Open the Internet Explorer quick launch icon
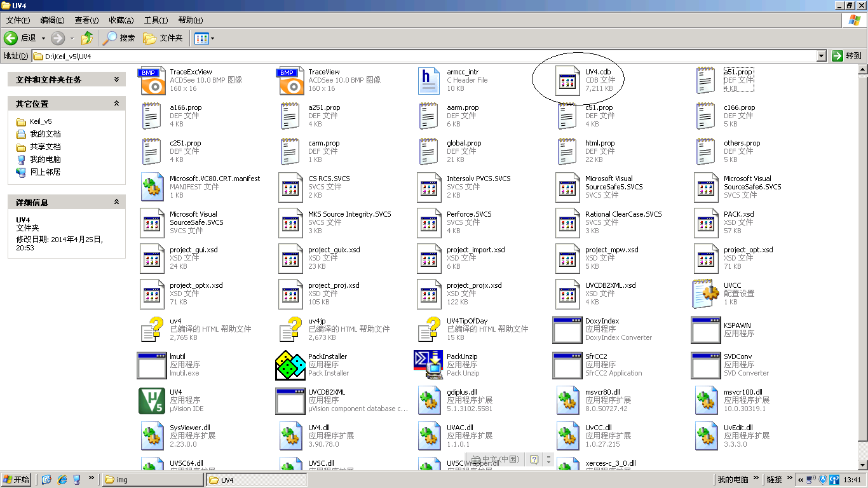The image size is (868, 488). (x=62, y=480)
